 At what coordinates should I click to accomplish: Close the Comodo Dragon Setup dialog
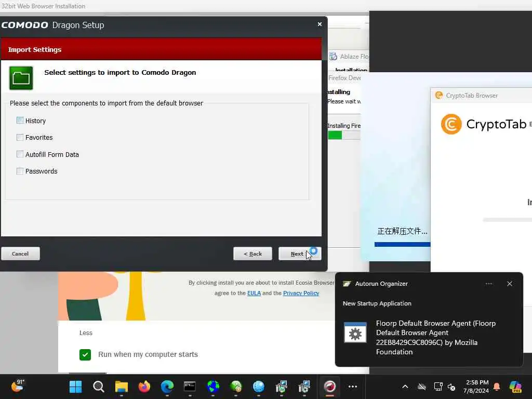(x=320, y=24)
